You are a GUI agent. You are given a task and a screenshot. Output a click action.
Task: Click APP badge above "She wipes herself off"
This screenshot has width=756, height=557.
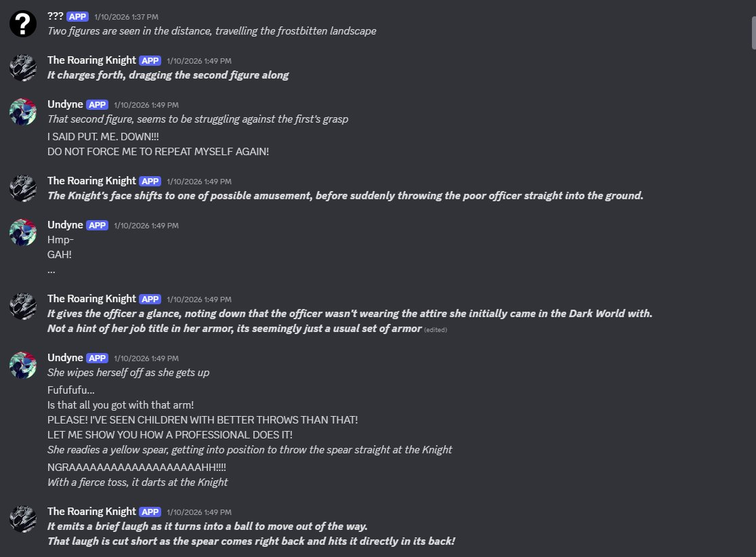[x=98, y=358]
